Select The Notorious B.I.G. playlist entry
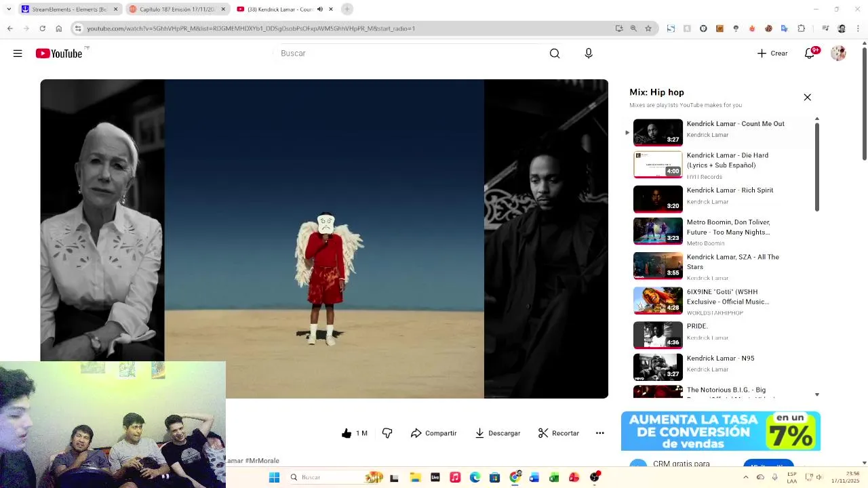The height and width of the screenshot is (488, 868). pos(719,391)
